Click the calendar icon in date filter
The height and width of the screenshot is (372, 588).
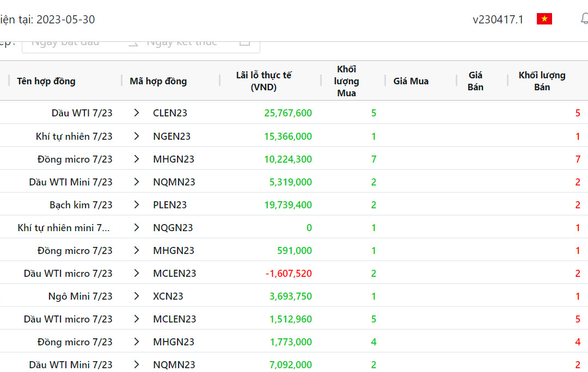(245, 42)
